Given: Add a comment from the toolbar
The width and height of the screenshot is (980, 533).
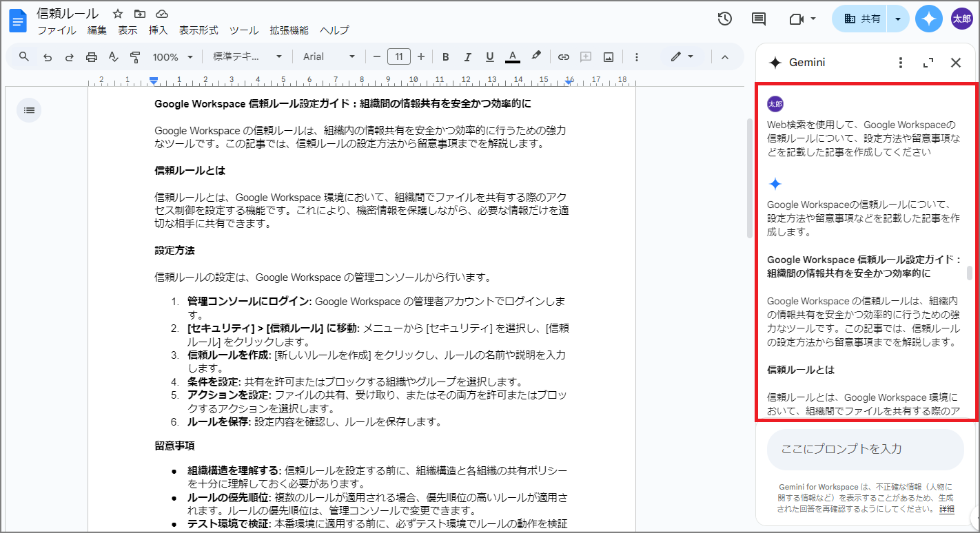Looking at the screenshot, I should (586, 56).
